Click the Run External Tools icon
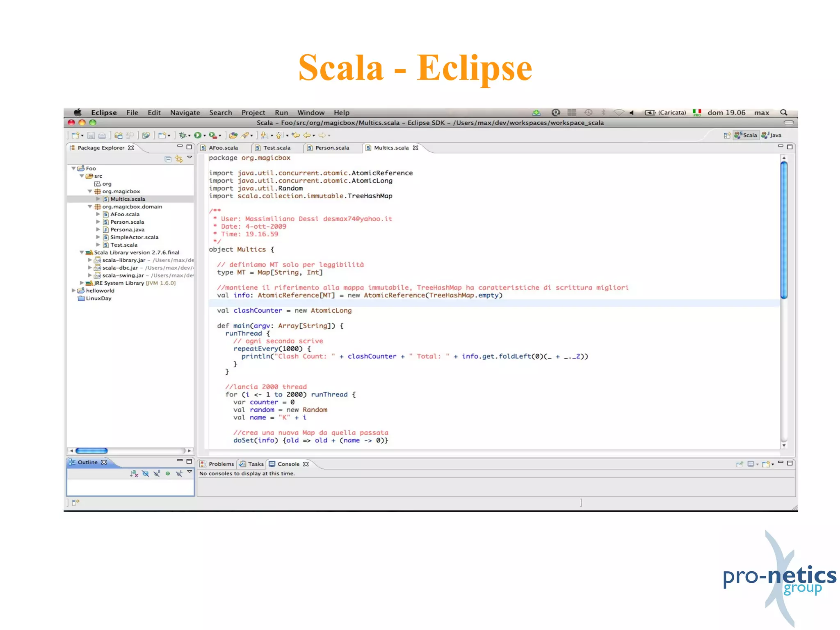This screenshot has height=630, width=840. [213, 135]
